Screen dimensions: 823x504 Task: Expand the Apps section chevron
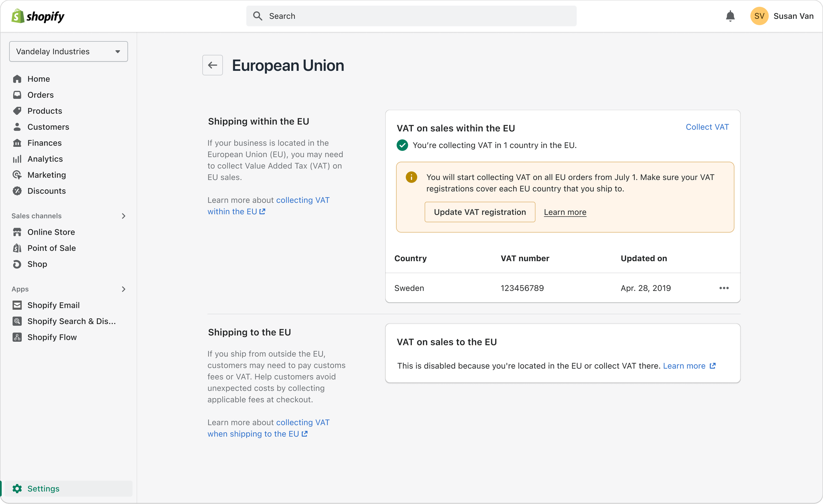pyautogui.click(x=123, y=289)
